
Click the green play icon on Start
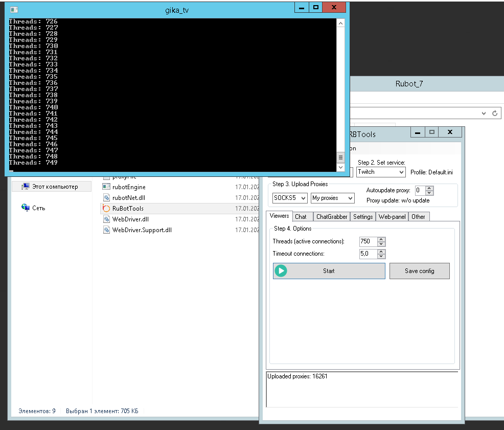(x=281, y=271)
